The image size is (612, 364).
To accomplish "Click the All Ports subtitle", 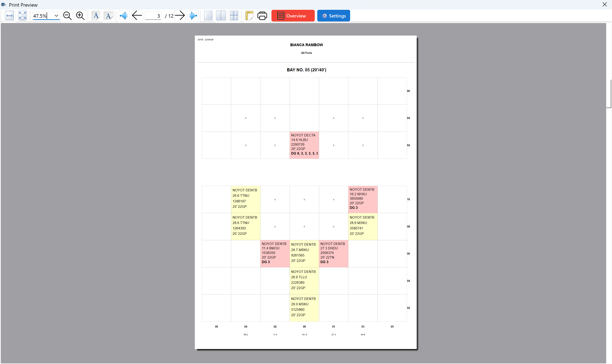I will tap(306, 53).
